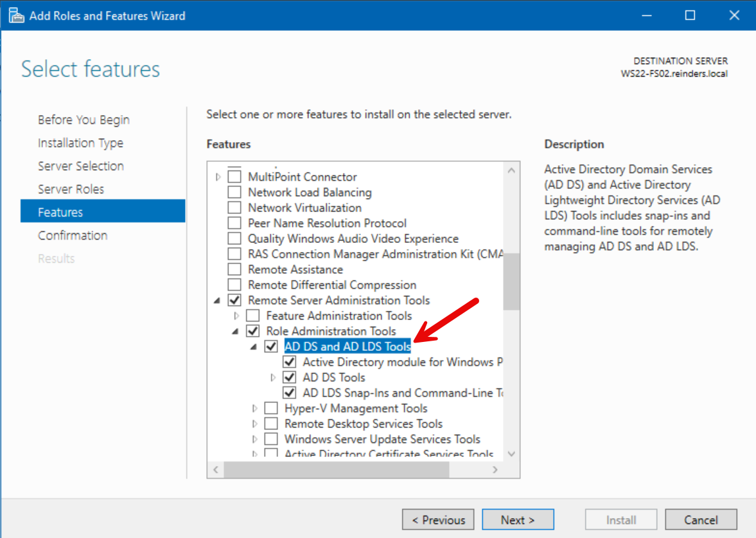Enable the Network Load Balancing feature
Image resolution: width=756 pixels, height=538 pixels.
click(234, 192)
